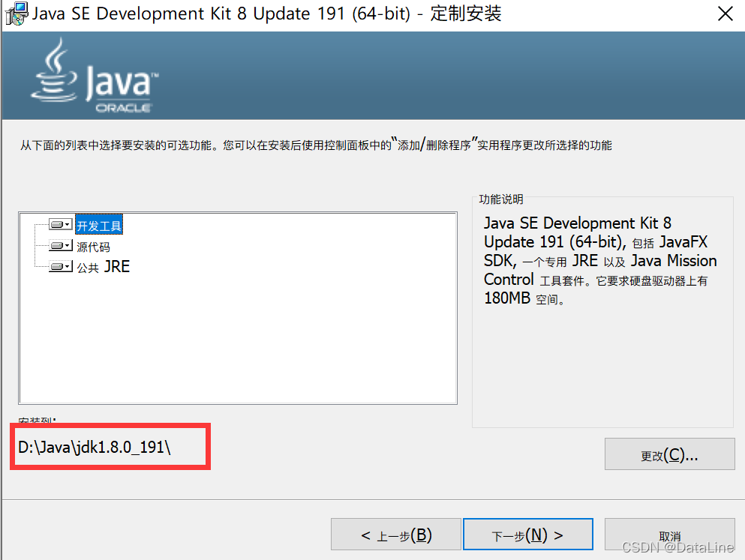Close the JDK installer window
The width and height of the screenshot is (745, 560).
725,13
